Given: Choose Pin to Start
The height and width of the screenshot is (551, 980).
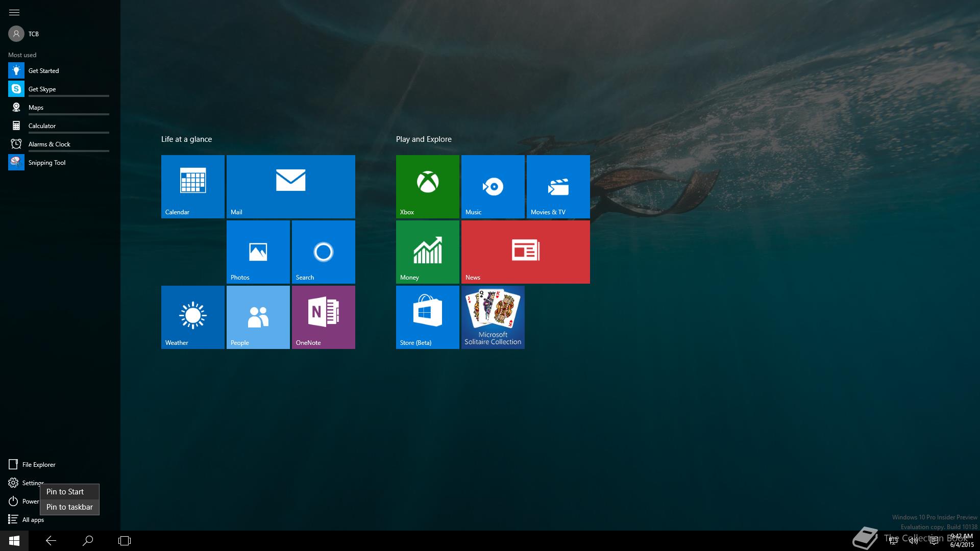Looking at the screenshot, I should [x=69, y=491].
